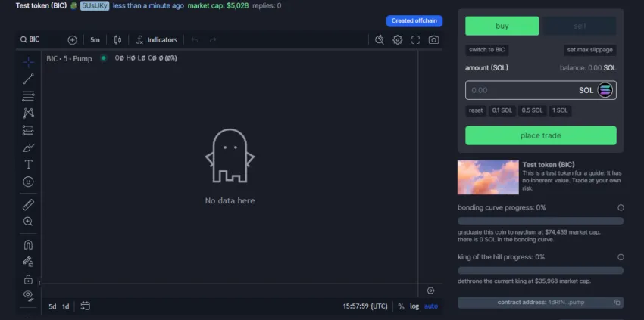Select the trend line drawing tool
This screenshot has height=320, width=644.
coord(28,78)
